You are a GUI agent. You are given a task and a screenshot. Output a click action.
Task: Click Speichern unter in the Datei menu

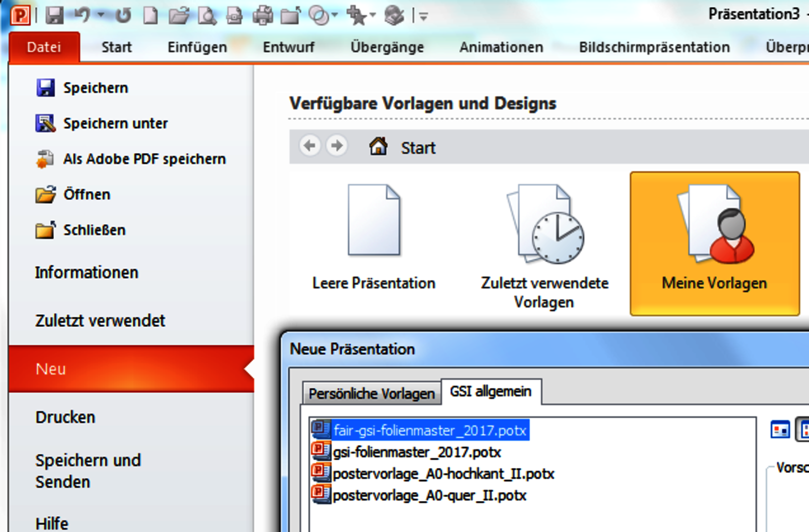pyautogui.click(x=115, y=123)
